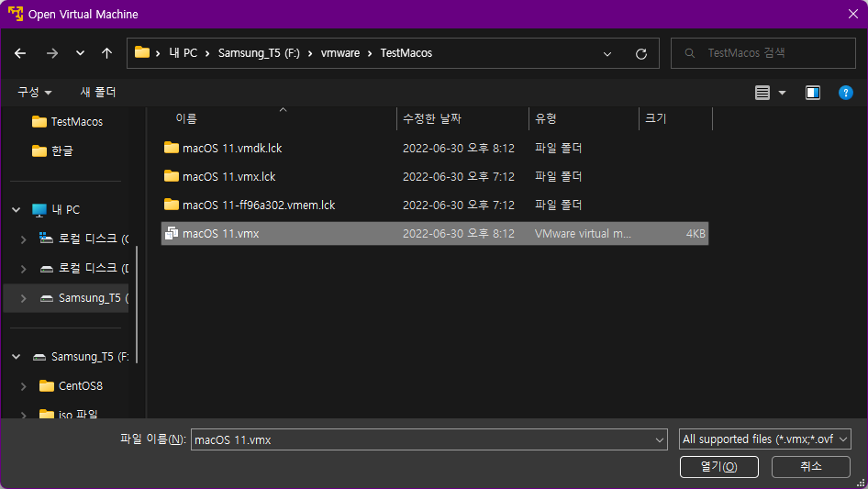Sort by 유형 column header
This screenshot has height=489, width=868.
[x=545, y=118]
